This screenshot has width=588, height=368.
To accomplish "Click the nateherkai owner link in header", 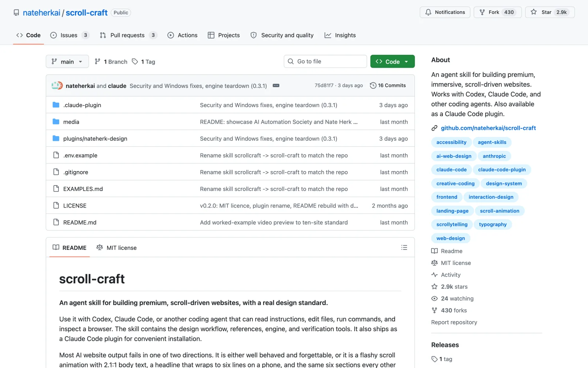I will (42, 13).
